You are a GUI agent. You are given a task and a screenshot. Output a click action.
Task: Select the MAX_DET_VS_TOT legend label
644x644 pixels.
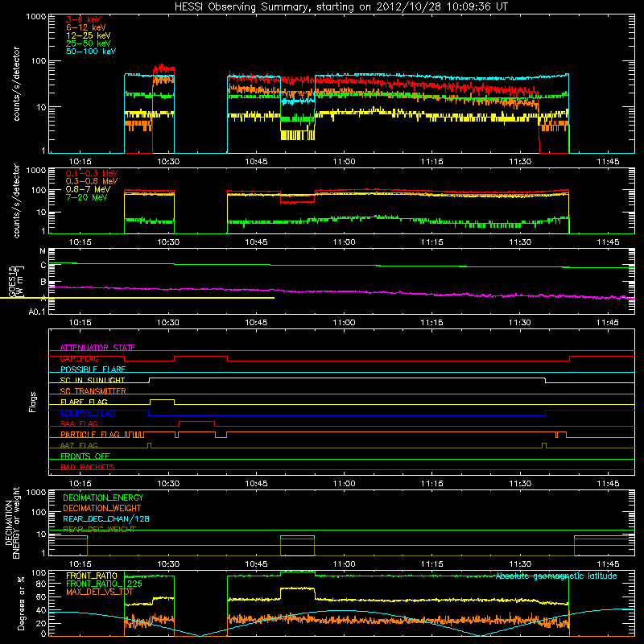(100, 592)
